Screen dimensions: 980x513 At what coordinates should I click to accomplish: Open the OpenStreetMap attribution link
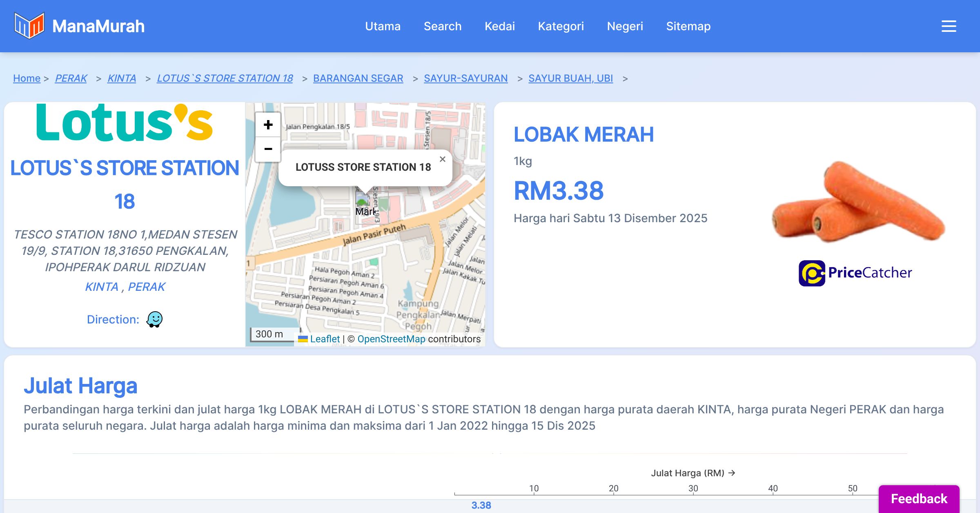[x=391, y=339]
